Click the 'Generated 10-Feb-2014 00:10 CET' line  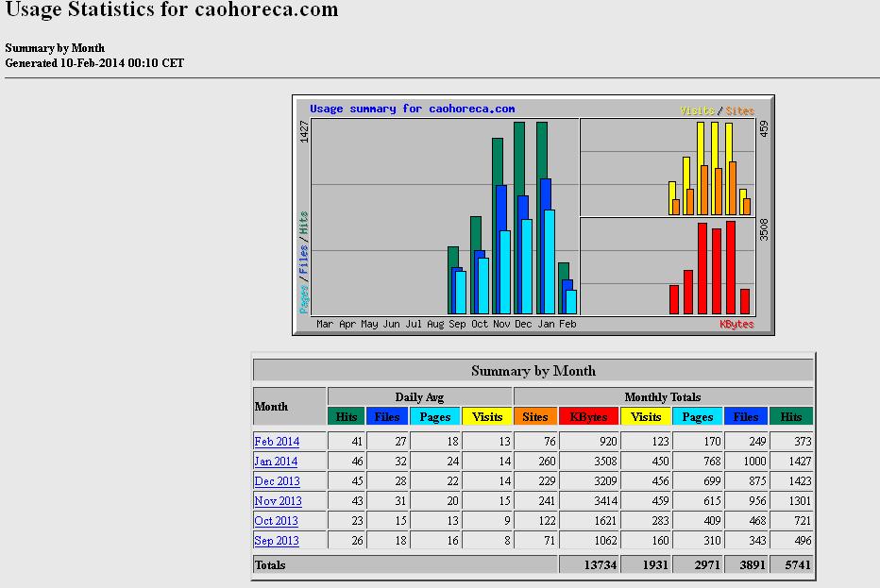pos(94,63)
